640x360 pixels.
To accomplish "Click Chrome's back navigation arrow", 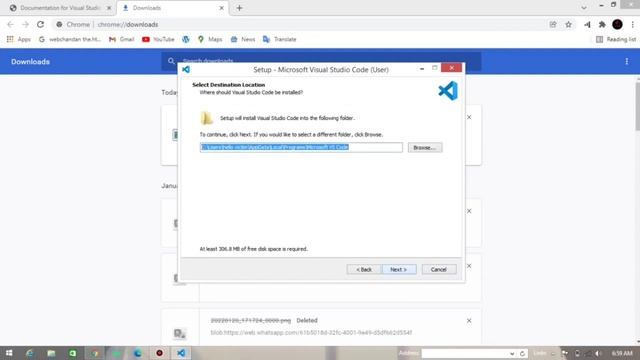I will 10,24.
